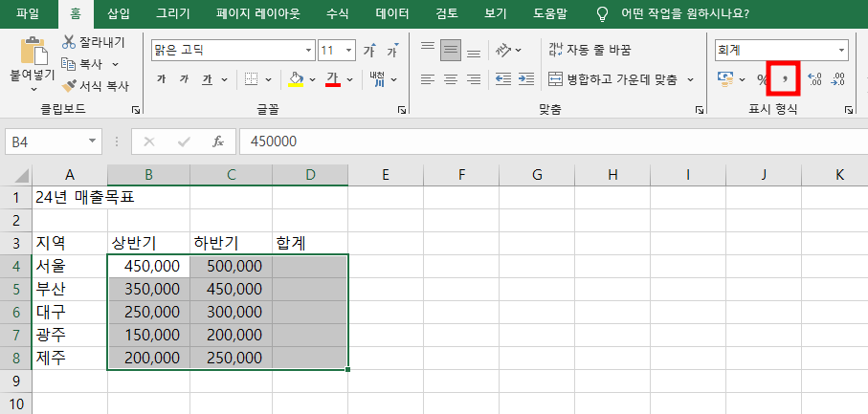Open the Name Box dropdown arrow
Image resolution: width=868 pixels, height=414 pixels.
coord(92,142)
